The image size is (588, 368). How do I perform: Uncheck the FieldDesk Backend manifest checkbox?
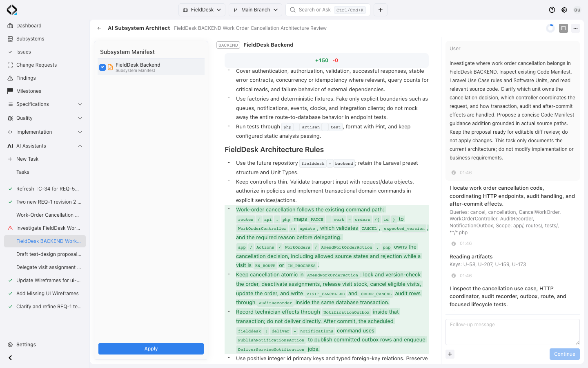click(102, 67)
